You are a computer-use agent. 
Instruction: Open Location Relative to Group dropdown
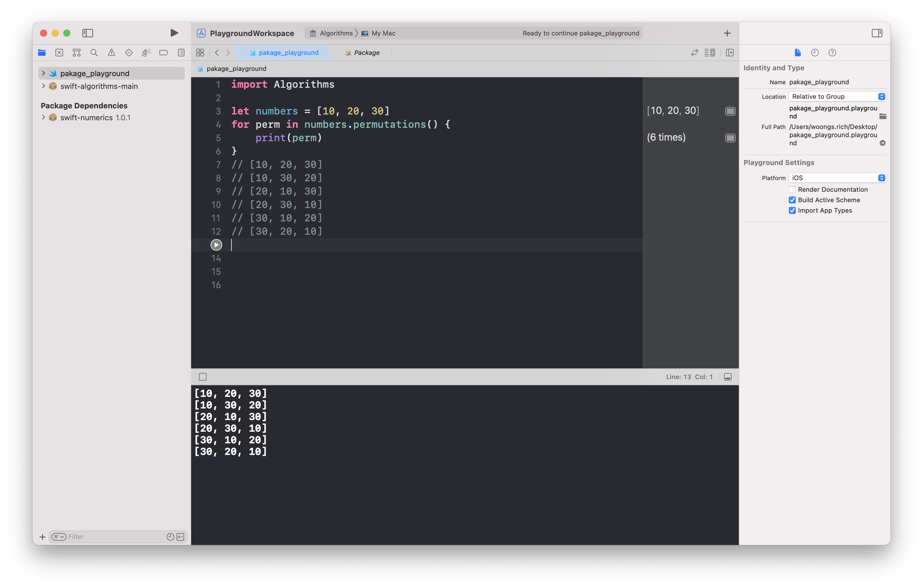837,96
